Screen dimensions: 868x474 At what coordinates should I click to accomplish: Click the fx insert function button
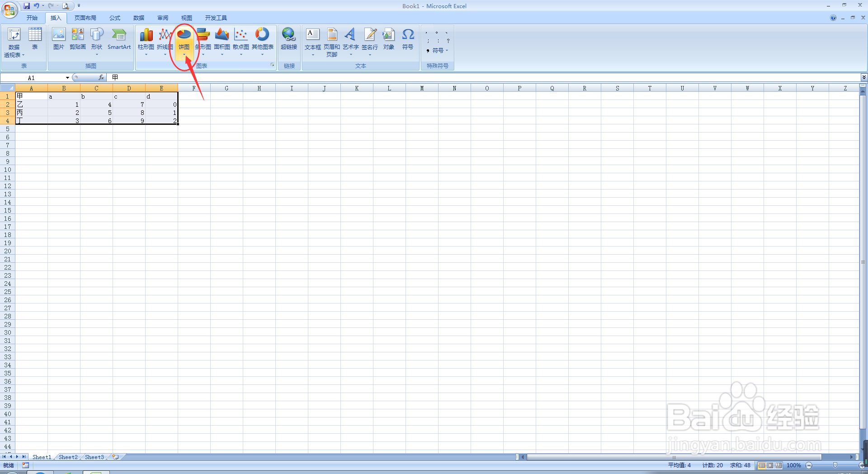click(x=101, y=77)
